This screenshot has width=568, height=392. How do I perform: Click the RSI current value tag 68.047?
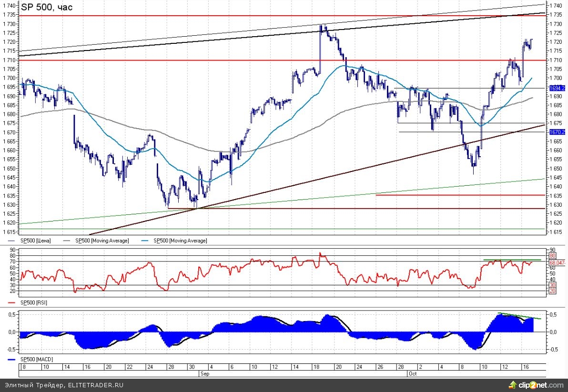(x=557, y=263)
